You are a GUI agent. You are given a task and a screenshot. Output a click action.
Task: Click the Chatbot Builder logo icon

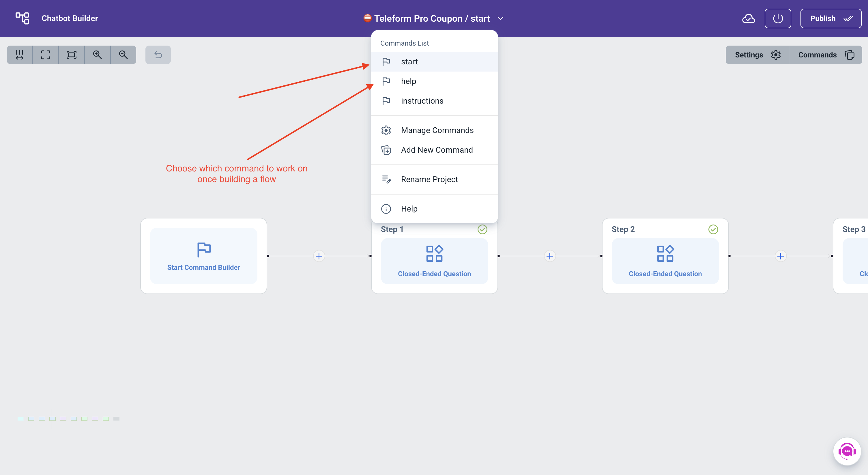pyautogui.click(x=22, y=18)
